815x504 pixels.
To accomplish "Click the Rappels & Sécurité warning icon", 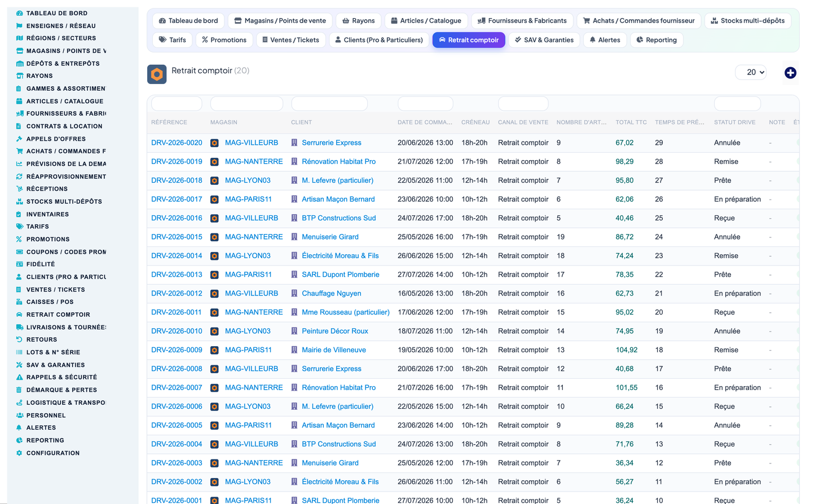I will 20,377.
